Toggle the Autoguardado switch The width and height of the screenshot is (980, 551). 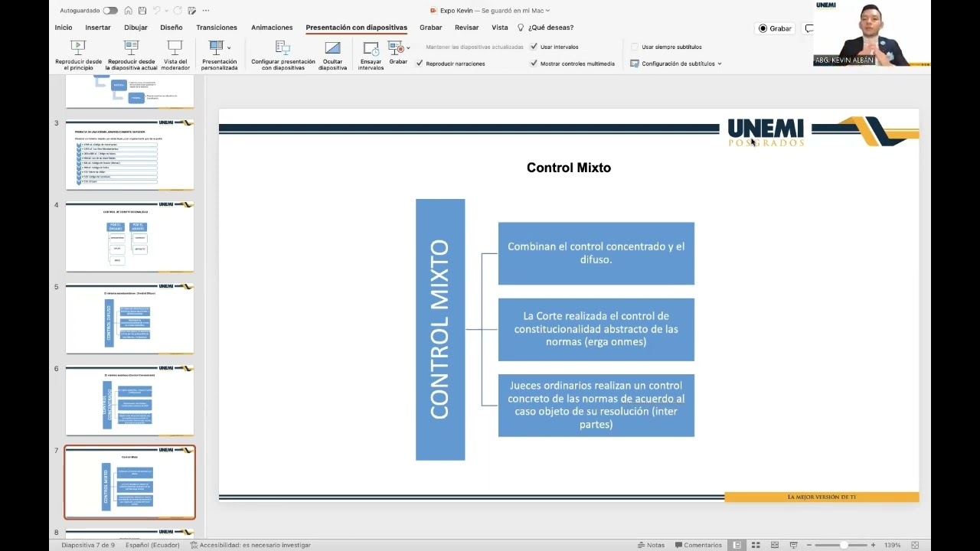(x=110, y=11)
